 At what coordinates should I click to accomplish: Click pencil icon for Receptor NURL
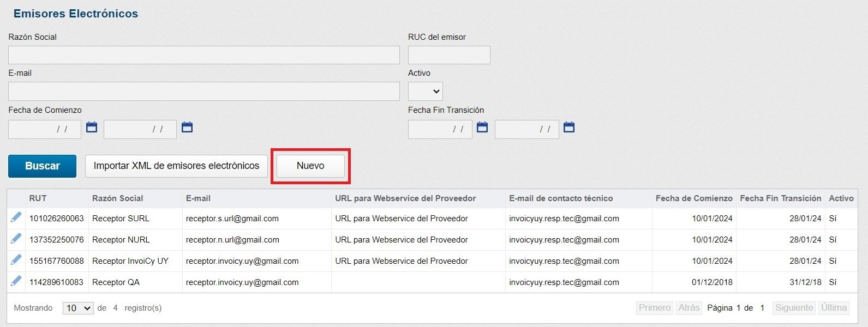[16, 239]
